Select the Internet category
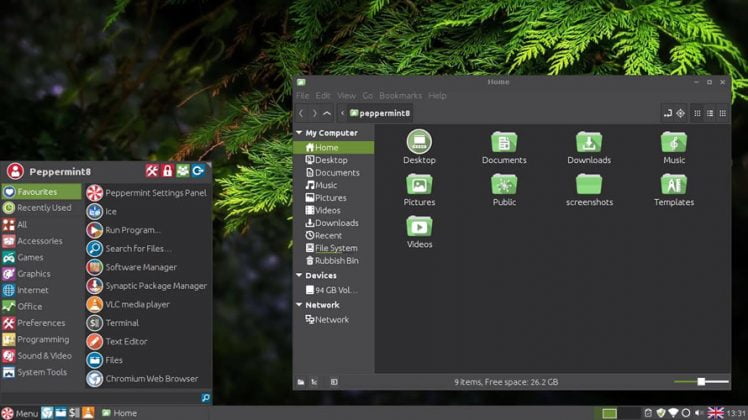 pos(41,290)
